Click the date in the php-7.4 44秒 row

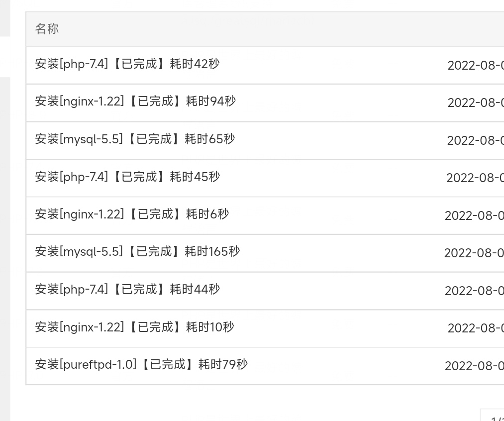coord(475,291)
